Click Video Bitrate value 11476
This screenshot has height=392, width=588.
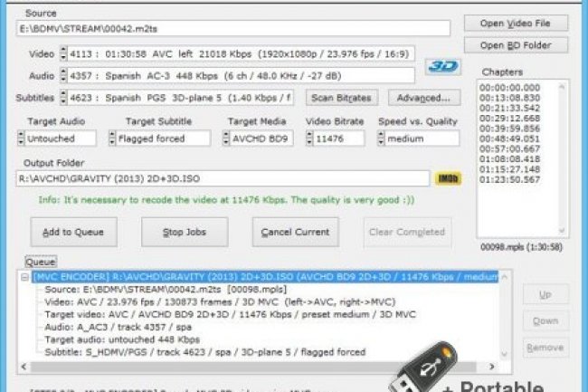click(338, 139)
